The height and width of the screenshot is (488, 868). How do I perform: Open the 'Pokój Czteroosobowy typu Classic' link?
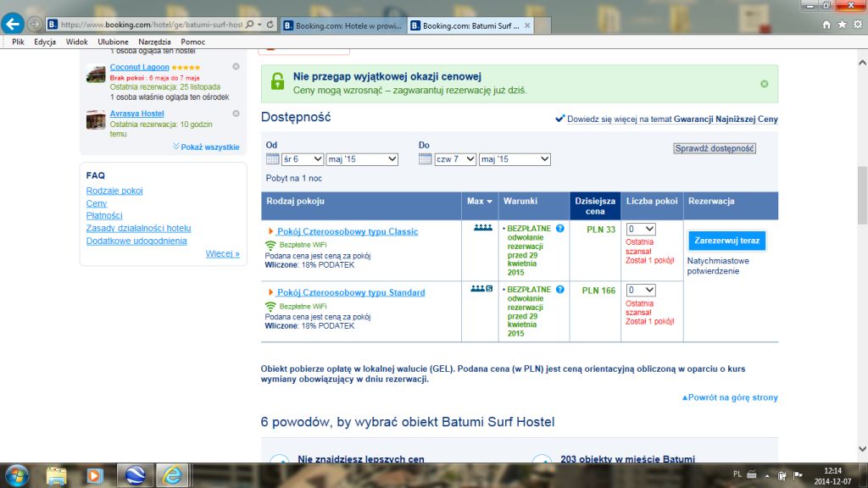(x=347, y=232)
